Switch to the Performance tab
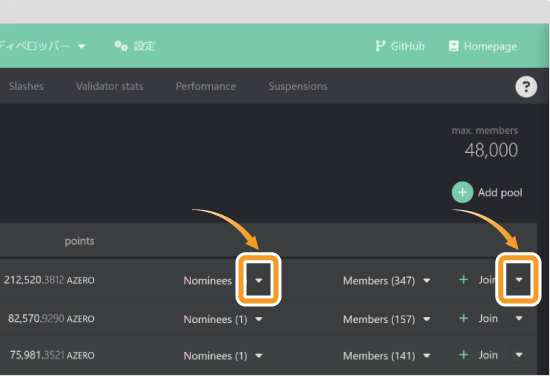Viewport: 550px width, 376px height. (206, 86)
